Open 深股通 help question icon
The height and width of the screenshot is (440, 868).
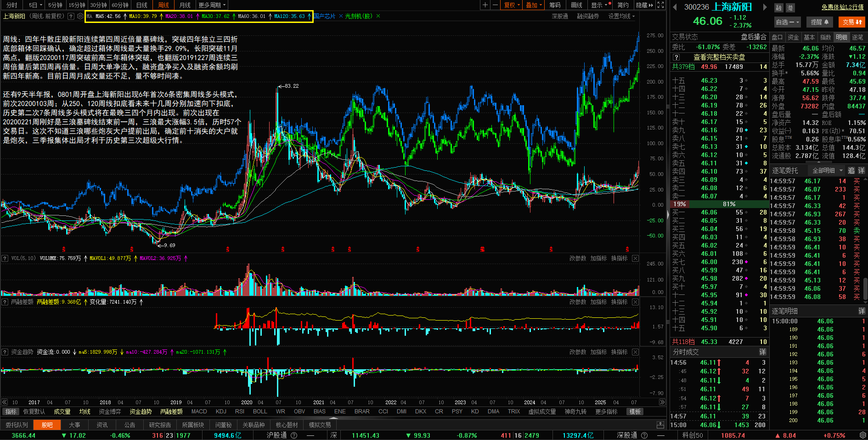coord(644,435)
